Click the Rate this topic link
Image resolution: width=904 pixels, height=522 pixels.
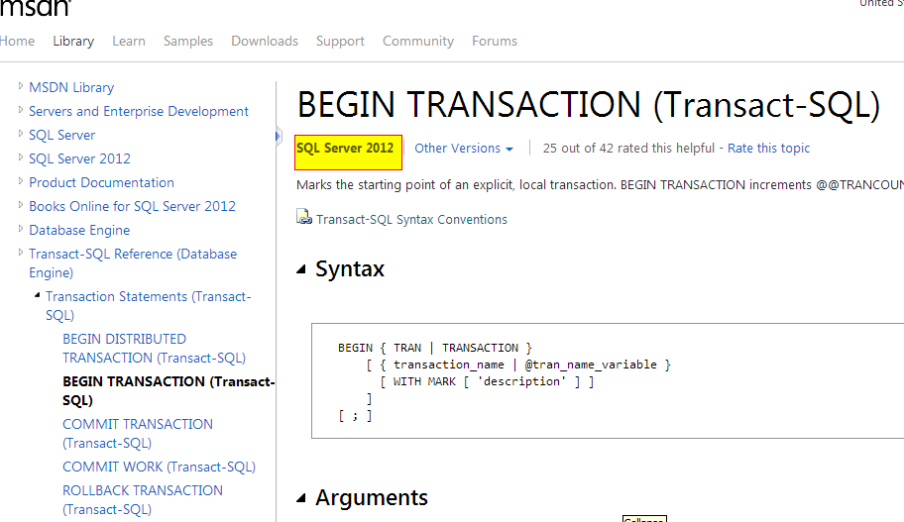pyautogui.click(x=769, y=148)
